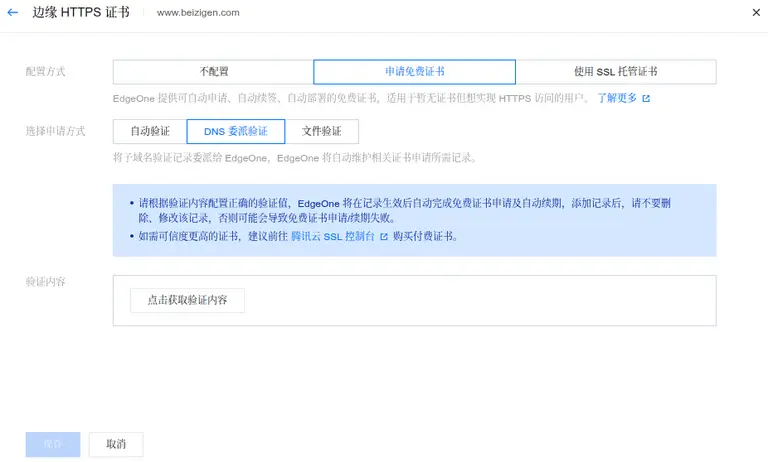The image size is (768, 462).
Task: Switch to 文件验证 method
Action: tap(321, 131)
